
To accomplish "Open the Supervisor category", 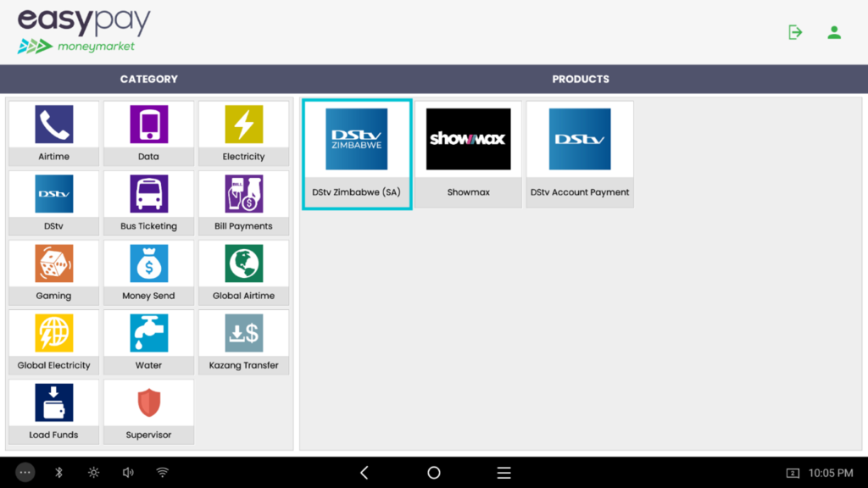I will point(148,412).
